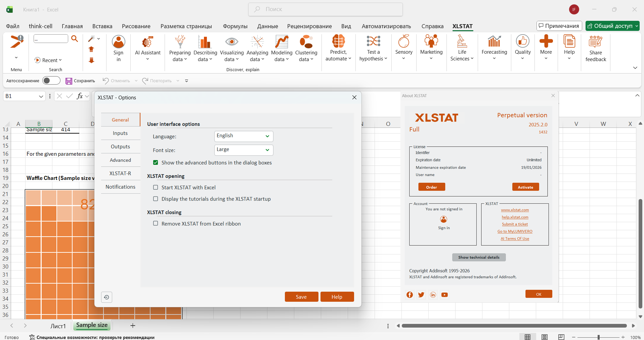Click Help in Options dialog
The height and width of the screenshot is (340, 644).
[337, 297]
